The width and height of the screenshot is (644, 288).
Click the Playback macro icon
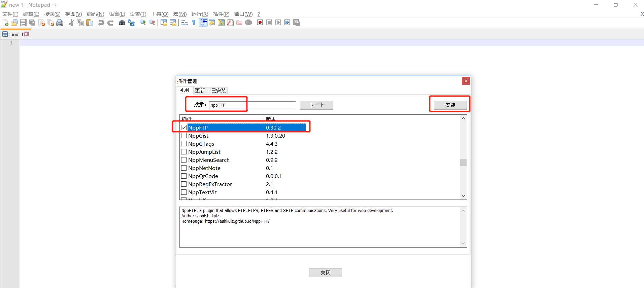click(278, 23)
